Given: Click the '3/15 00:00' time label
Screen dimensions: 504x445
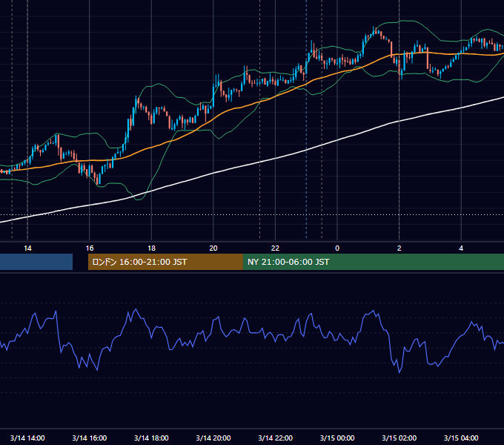Looking at the screenshot, I should (x=337, y=438).
